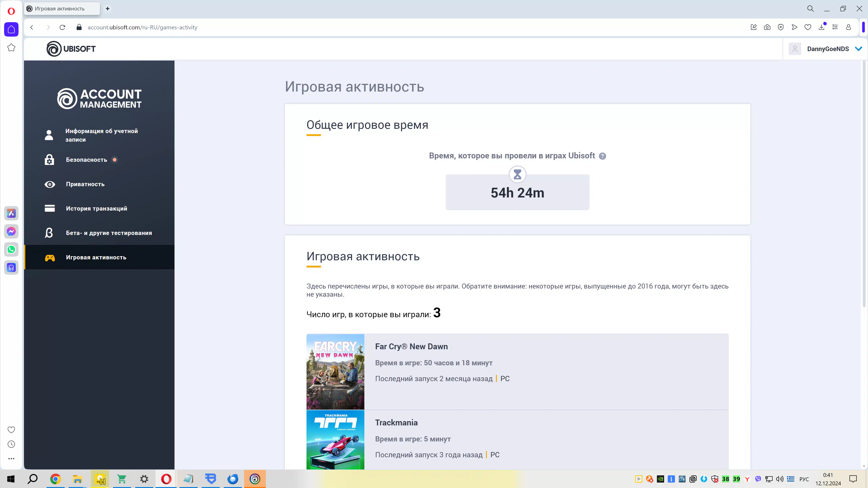Screen dimensions: 868x488
Task: Open Приватность menu item
Action: [x=99, y=184]
